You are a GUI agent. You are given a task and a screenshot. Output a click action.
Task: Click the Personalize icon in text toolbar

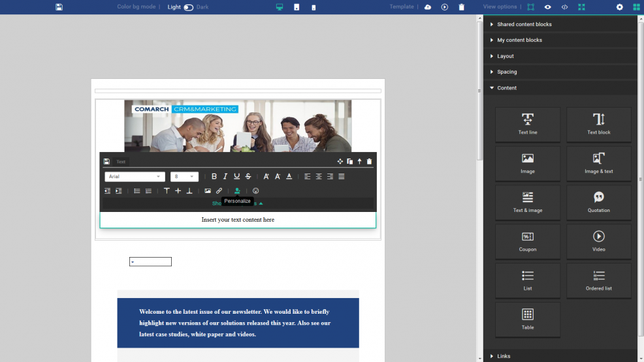click(237, 191)
